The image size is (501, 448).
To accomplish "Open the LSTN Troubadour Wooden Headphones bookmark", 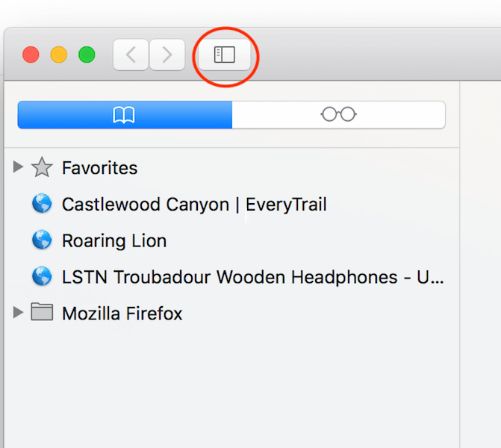I will (252, 277).
